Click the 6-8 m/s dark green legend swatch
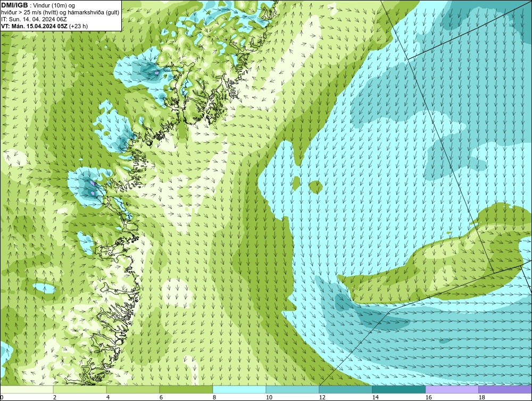 click(x=186, y=389)
